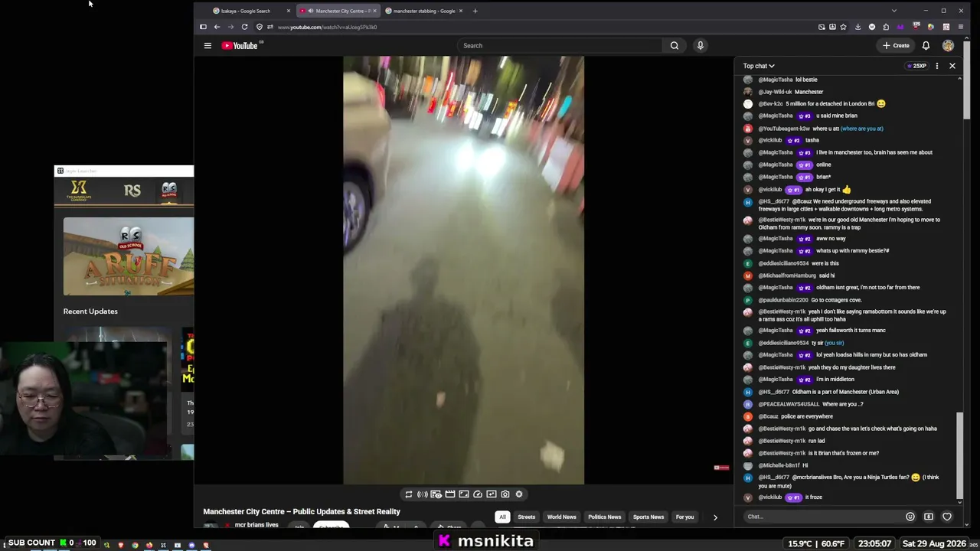Click the YouTube search magnifier button
This screenshot has height=551, width=980.
(x=675, y=46)
